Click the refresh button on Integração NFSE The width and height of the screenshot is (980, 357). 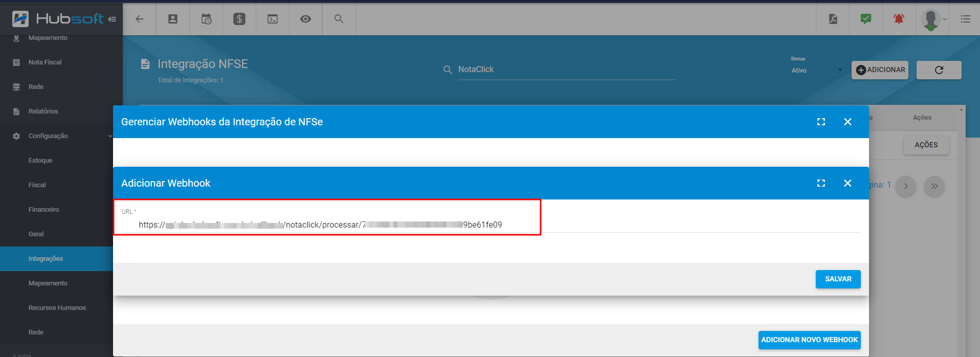pyautogui.click(x=939, y=70)
